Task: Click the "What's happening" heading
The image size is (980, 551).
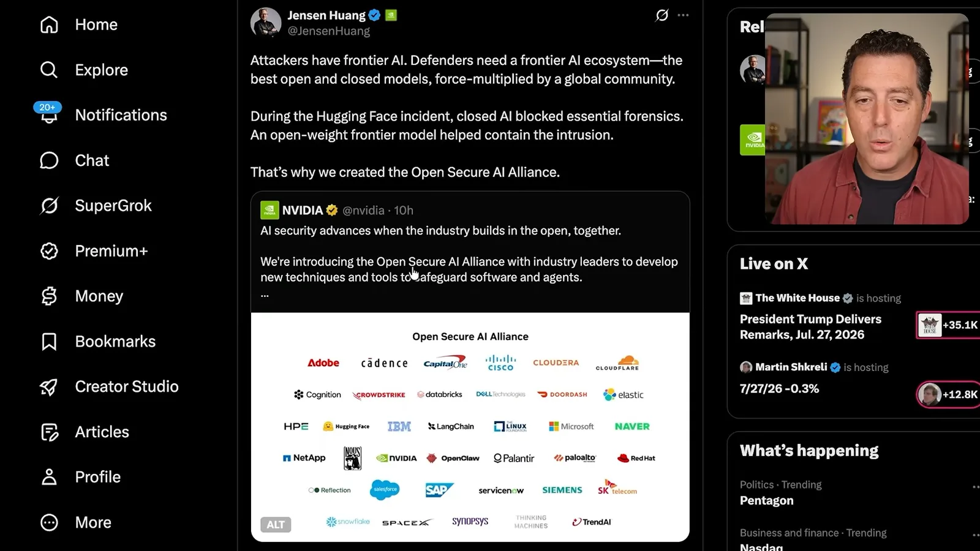Action: [x=809, y=451]
